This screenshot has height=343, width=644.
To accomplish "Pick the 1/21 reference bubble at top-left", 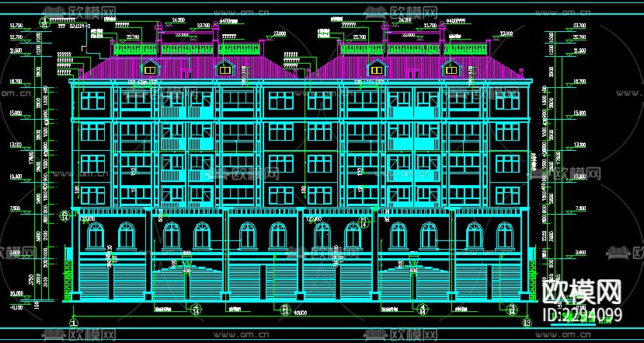I will [45, 23].
